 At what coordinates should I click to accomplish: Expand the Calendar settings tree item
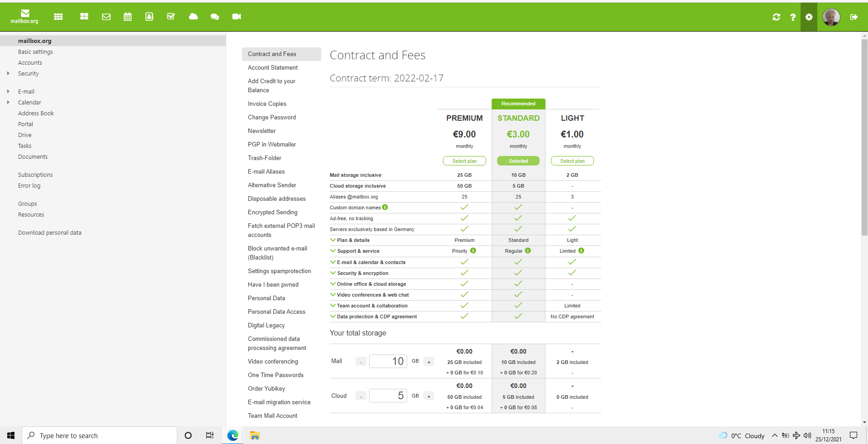(8, 102)
